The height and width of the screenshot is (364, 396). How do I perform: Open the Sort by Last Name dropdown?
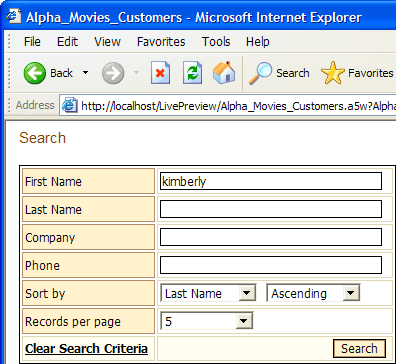click(208, 293)
